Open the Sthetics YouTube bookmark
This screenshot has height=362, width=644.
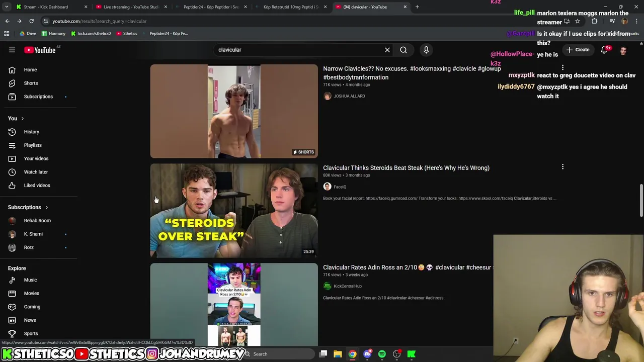(127, 34)
